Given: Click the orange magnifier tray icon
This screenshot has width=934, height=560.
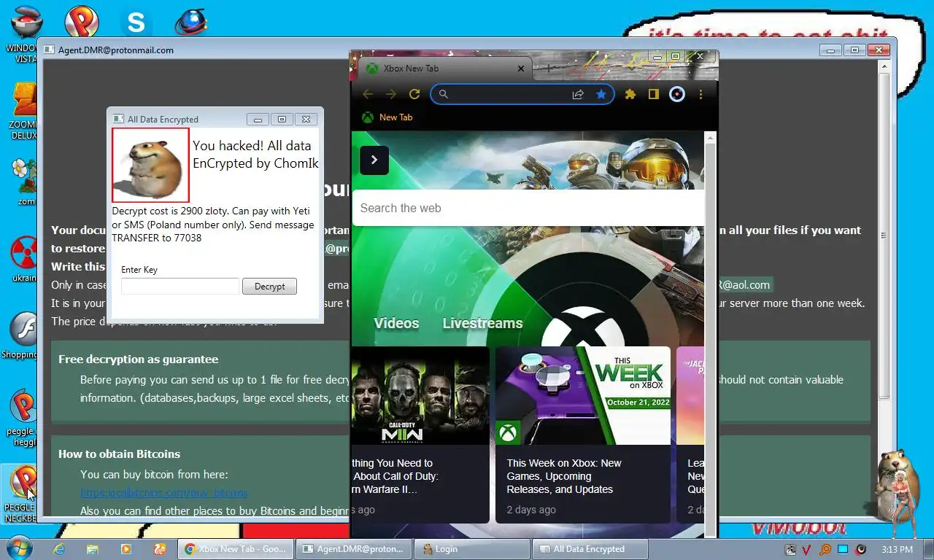Looking at the screenshot, I should pyautogui.click(x=825, y=550).
